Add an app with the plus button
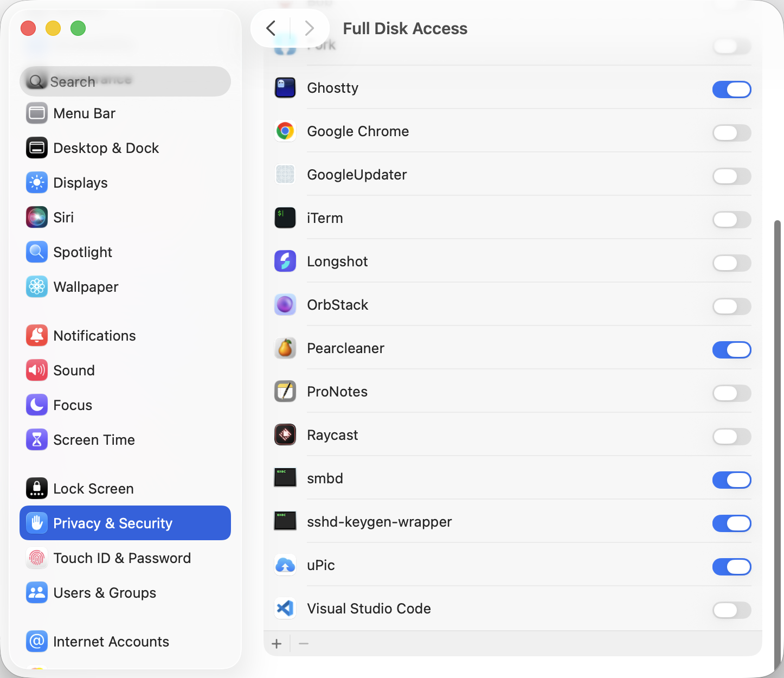The width and height of the screenshot is (784, 678). [277, 644]
